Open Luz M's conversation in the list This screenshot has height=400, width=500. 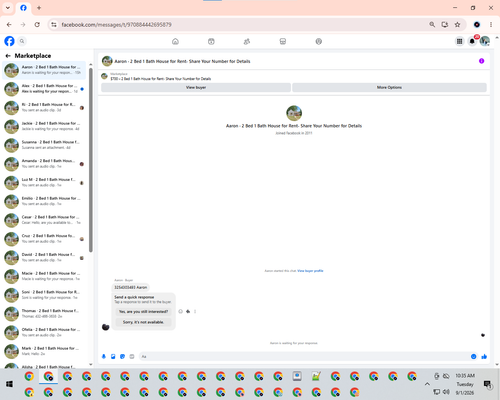pyautogui.click(x=44, y=182)
